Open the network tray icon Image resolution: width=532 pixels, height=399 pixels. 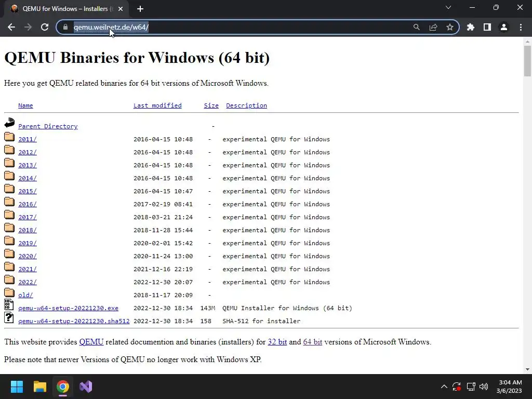471,387
